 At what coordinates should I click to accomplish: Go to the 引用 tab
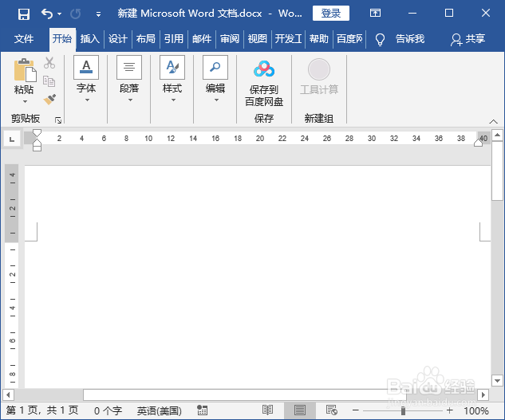coord(174,39)
